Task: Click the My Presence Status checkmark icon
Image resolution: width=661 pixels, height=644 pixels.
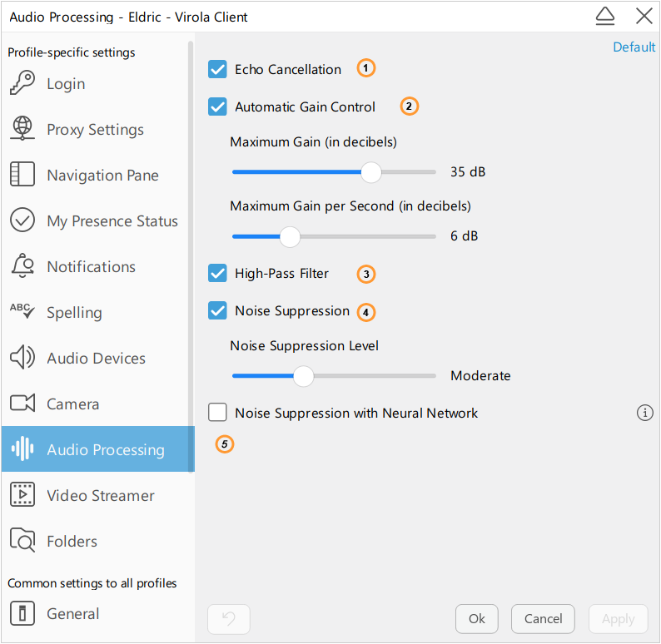Action: (22, 220)
